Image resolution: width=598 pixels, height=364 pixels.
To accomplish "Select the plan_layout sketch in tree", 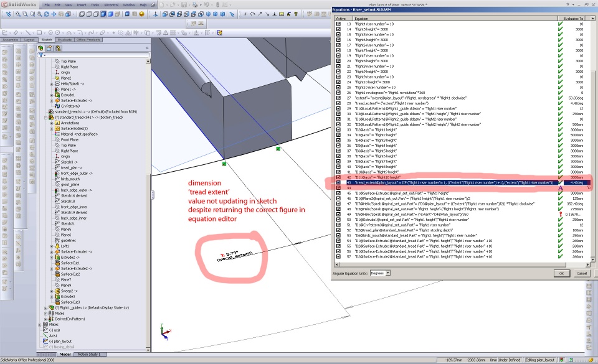I will [62, 342].
